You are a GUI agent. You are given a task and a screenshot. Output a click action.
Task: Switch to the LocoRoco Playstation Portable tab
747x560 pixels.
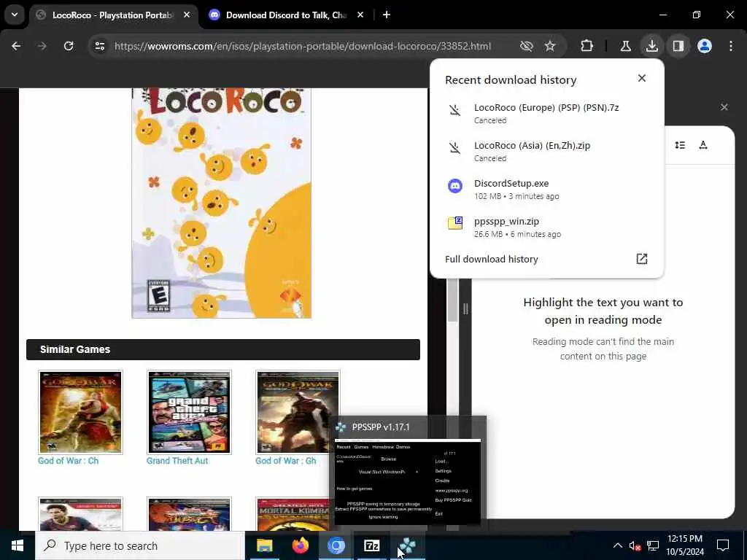point(113,15)
